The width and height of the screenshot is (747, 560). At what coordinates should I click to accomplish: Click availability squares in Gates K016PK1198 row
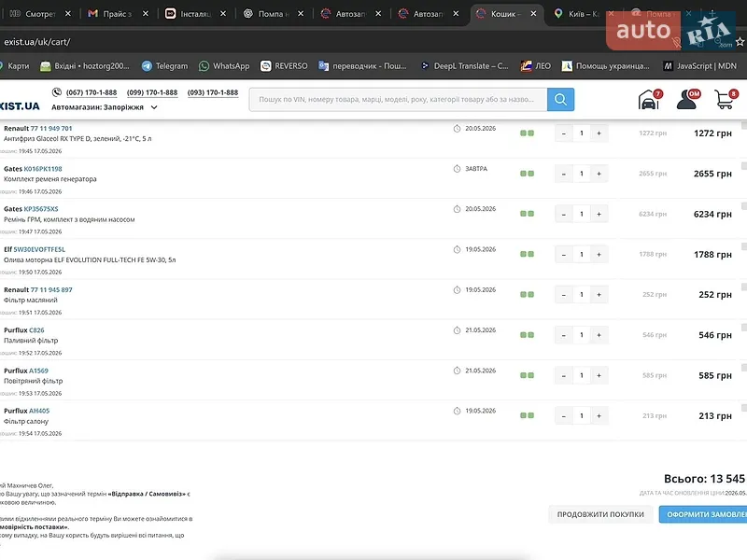point(527,174)
